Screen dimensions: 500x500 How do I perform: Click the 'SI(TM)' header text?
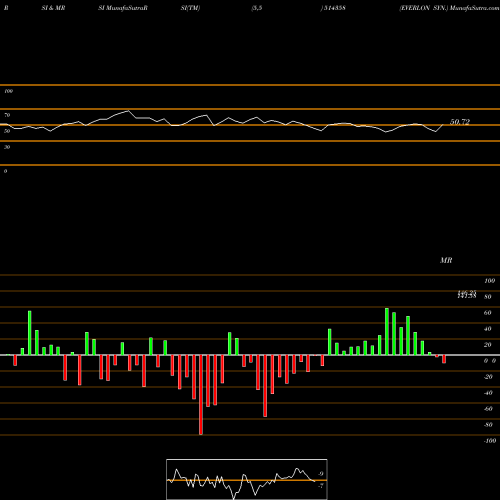click(x=190, y=8)
